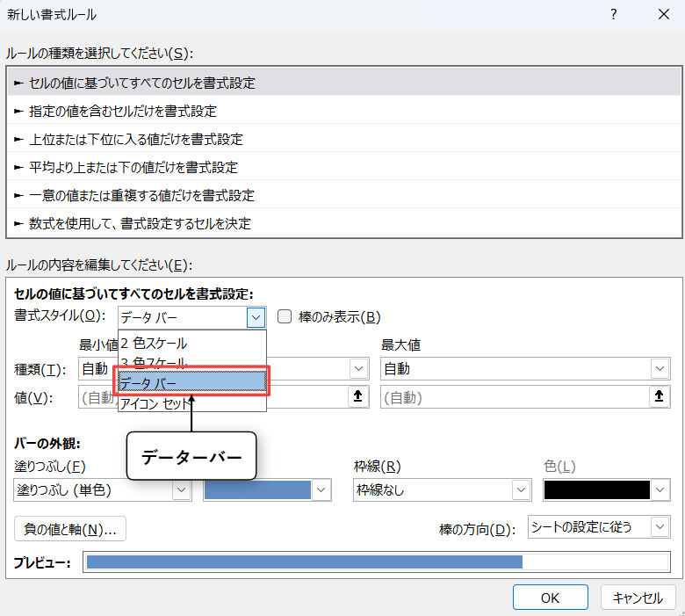This screenshot has height=616, width=685.
Task: Expand the 棒の方向 dropdown
Action: pos(660,526)
